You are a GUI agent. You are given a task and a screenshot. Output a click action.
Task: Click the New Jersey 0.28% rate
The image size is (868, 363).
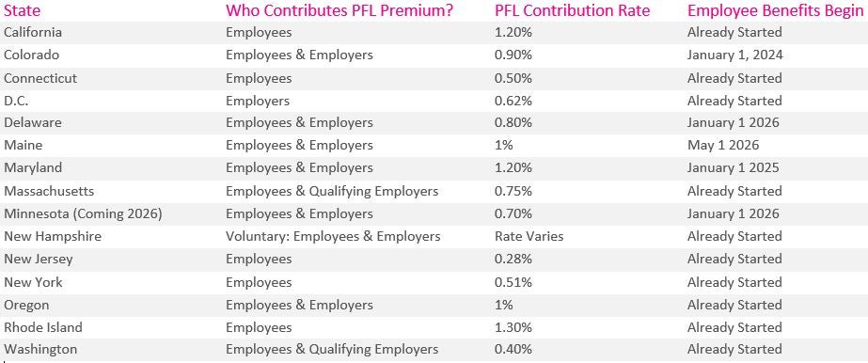point(513,259)
